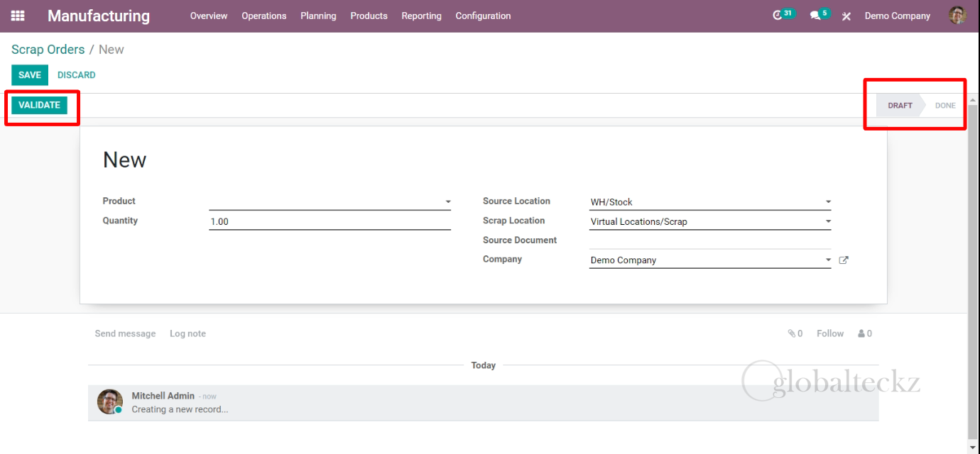This screenshot has width=980, height=454.
Task: Click Mitchell Admin's avatar in the chatter
Action: [110, 402]
